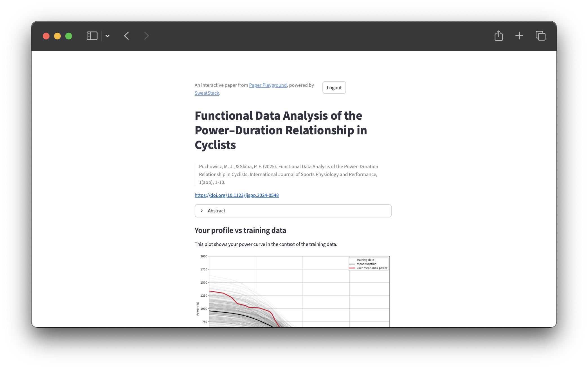Open the sidebar options dropdown chevron

point(107,36)
